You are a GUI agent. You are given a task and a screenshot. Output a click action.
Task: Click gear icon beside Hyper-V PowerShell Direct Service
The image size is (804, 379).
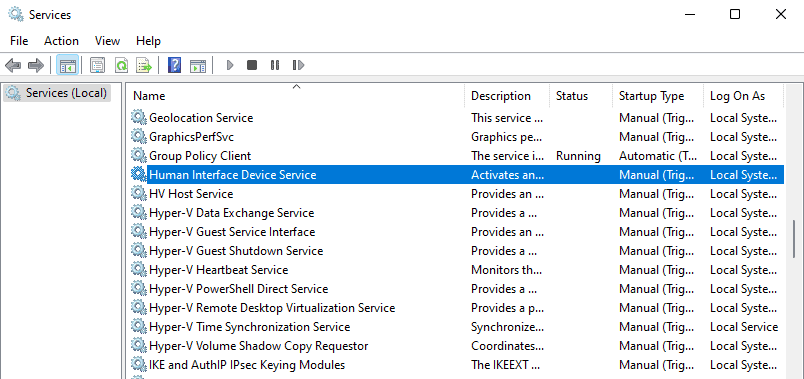pyautogui.click(x=138, y=288)
